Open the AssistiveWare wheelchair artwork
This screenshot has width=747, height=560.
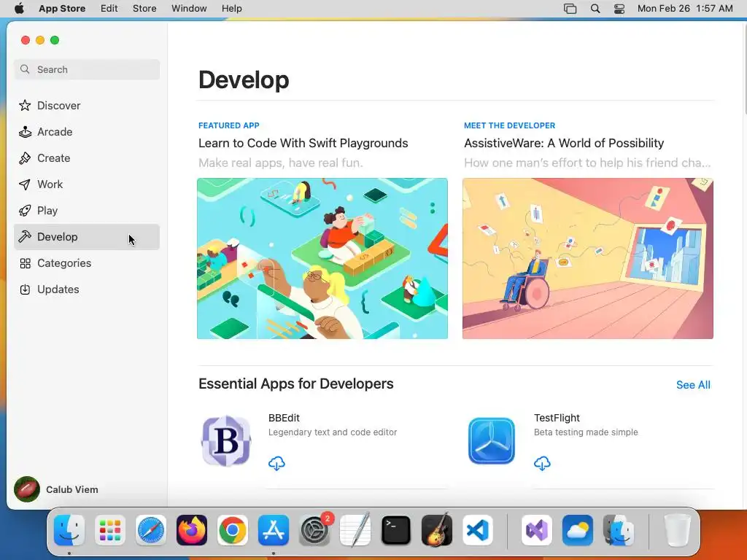pos(588,259)
